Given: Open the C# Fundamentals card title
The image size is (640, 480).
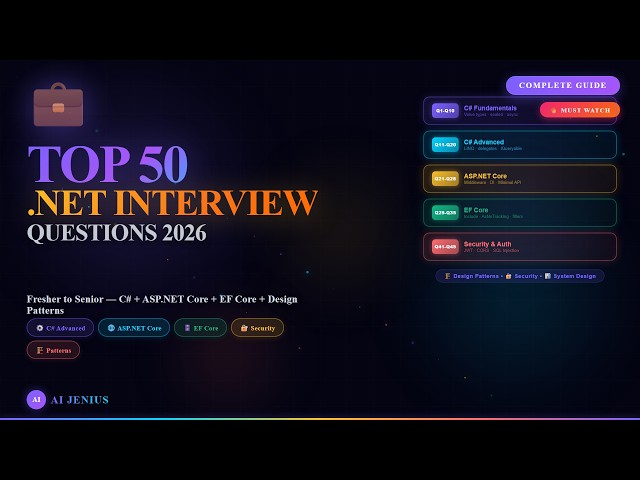Looking at the screenshot, I should tap(490, 108).
